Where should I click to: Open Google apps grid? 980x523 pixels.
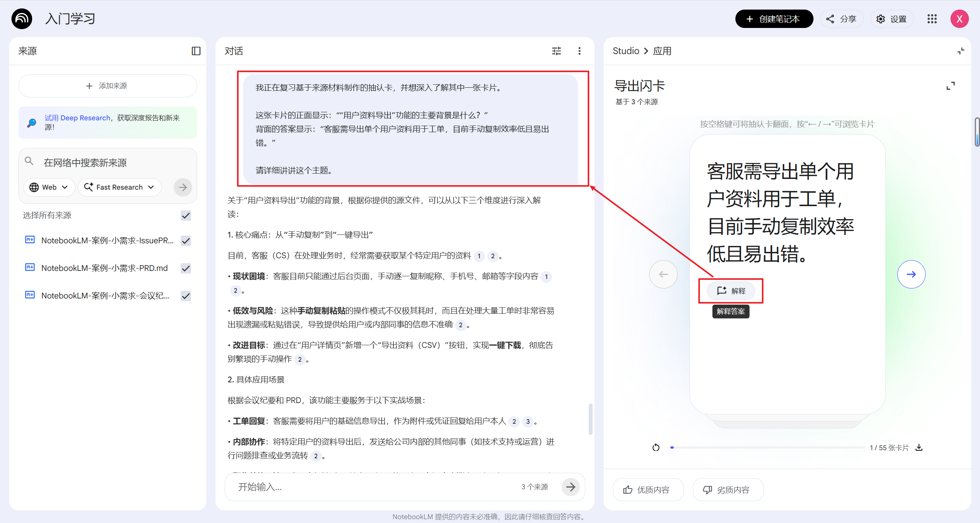pyautogui.click(x=932, y=19)
